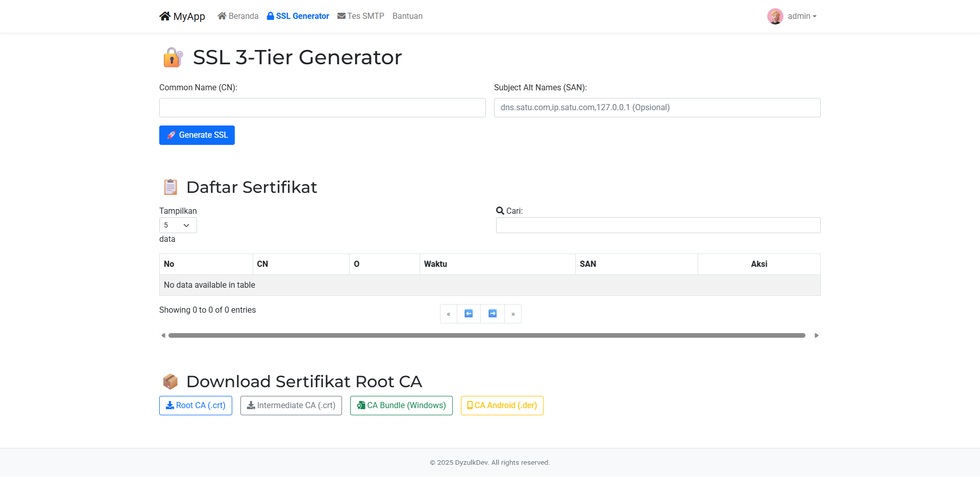This screenshot has width=980, height=477.
Task: Focus the Subject Alt Names field
Action: pos(657,108)
